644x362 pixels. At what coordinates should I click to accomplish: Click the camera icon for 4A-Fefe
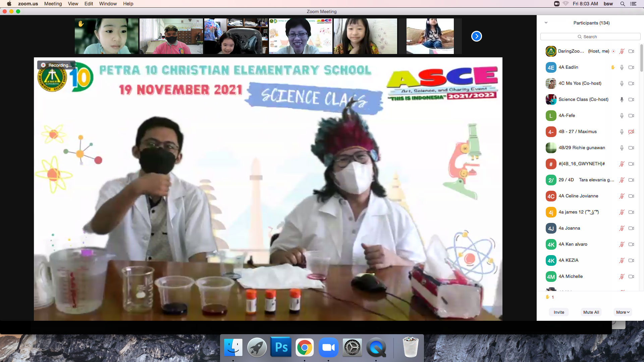[x=631, y=116]
